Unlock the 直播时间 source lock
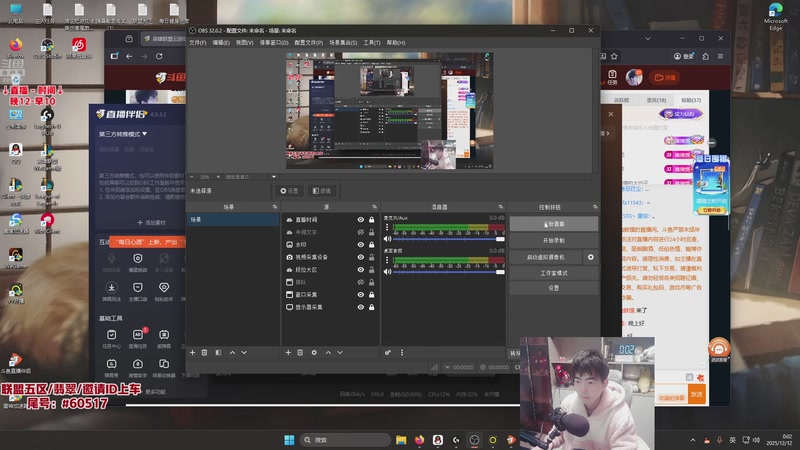800x450 pixels. pyautogui.click(x=371, y=220)
